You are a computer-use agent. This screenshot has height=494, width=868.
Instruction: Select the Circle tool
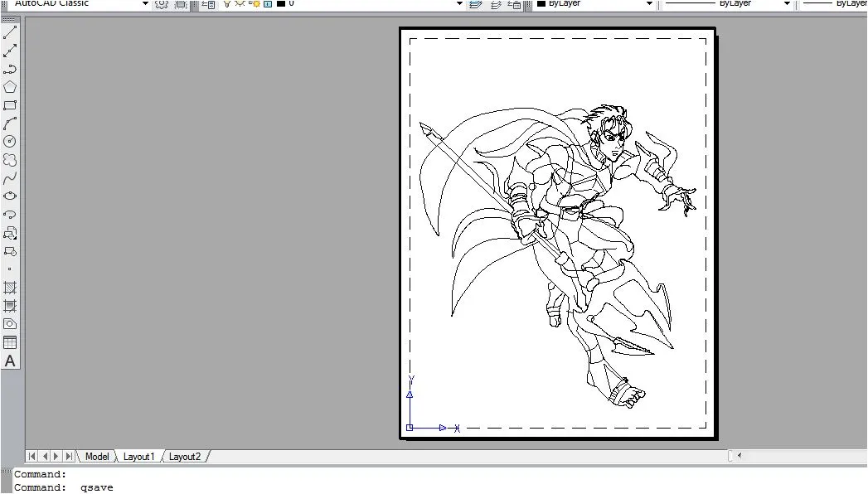click(x=10, y=142)
